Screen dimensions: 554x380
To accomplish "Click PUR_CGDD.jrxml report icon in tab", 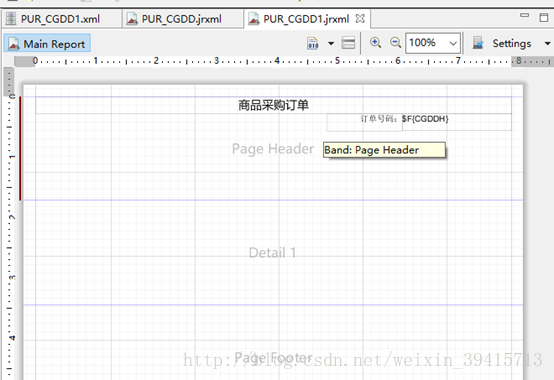I will click(132, 18).
